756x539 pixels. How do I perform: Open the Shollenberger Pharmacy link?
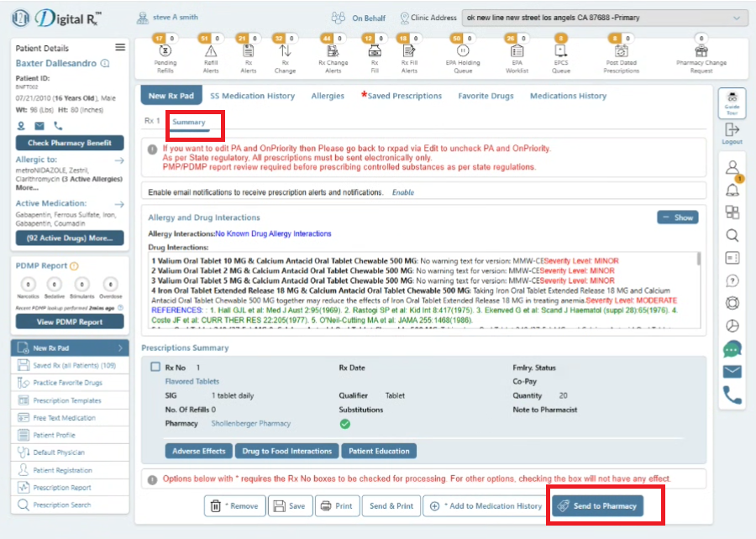250,423
